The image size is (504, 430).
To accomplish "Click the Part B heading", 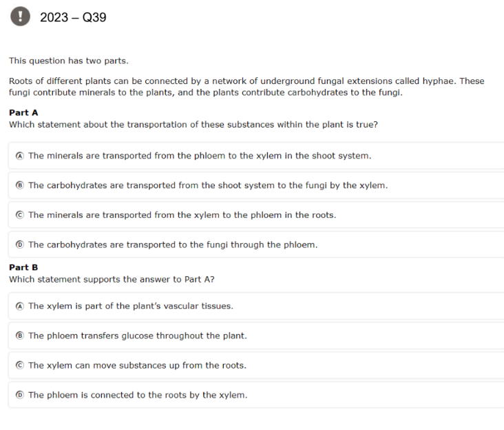I will click(23, 267).
